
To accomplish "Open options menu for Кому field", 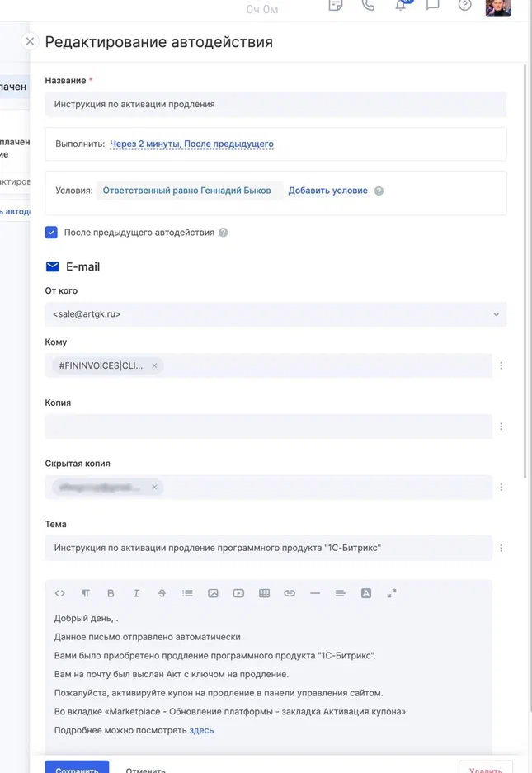I will coord(501,365).
